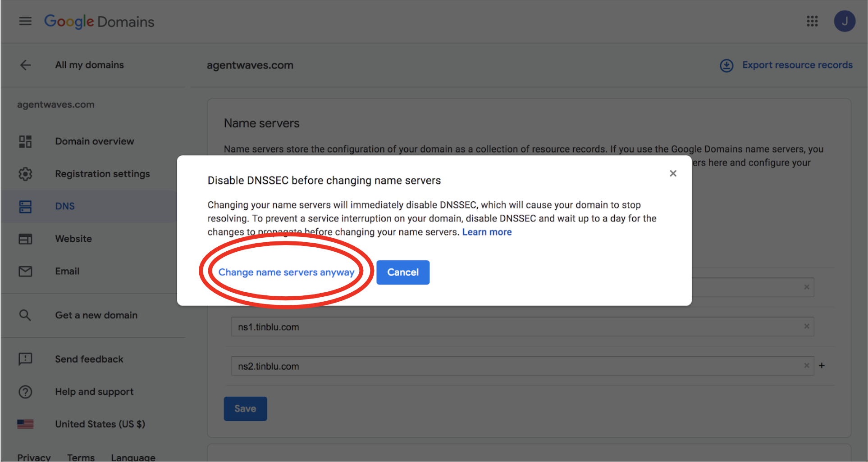Click the Email envelope icon

pos(25,271)
